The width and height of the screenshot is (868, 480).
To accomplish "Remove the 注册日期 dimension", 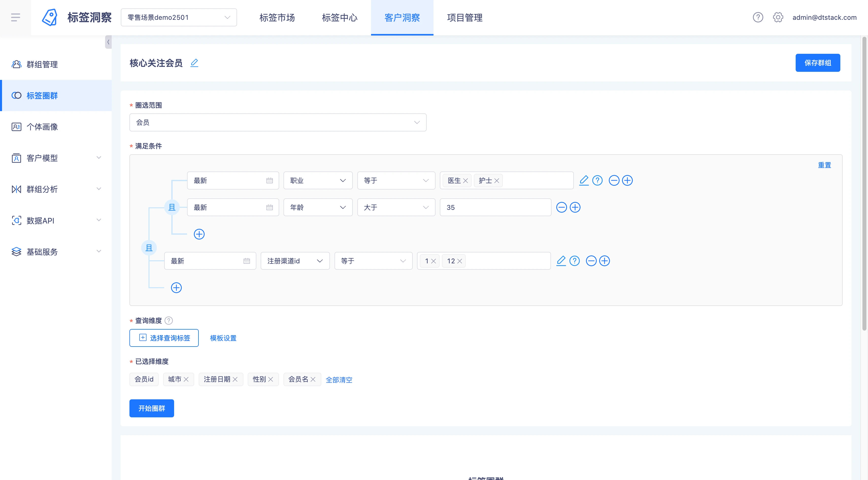I will 235,379.
